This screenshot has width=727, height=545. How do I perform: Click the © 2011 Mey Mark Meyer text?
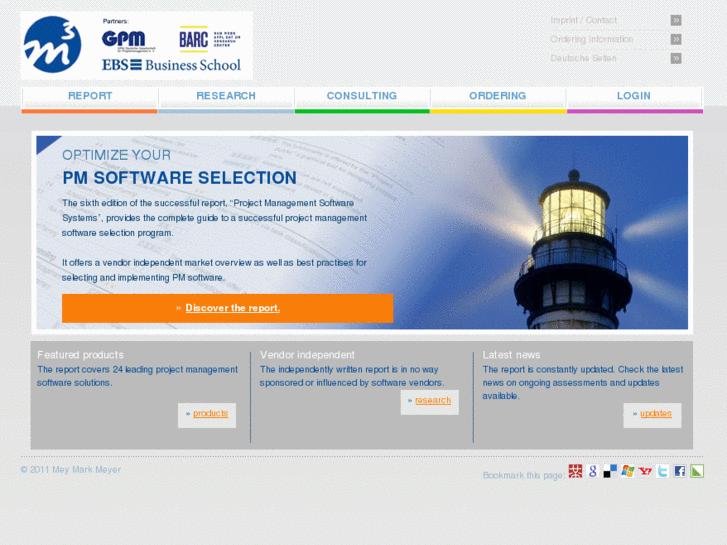click(x=70, y=470)
